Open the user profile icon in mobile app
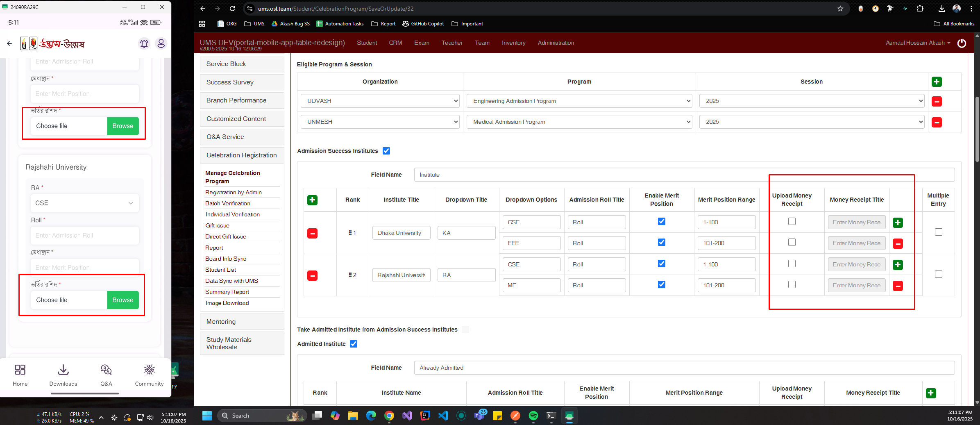This screenshot has width=980, height=425. [x=161, y=43]
